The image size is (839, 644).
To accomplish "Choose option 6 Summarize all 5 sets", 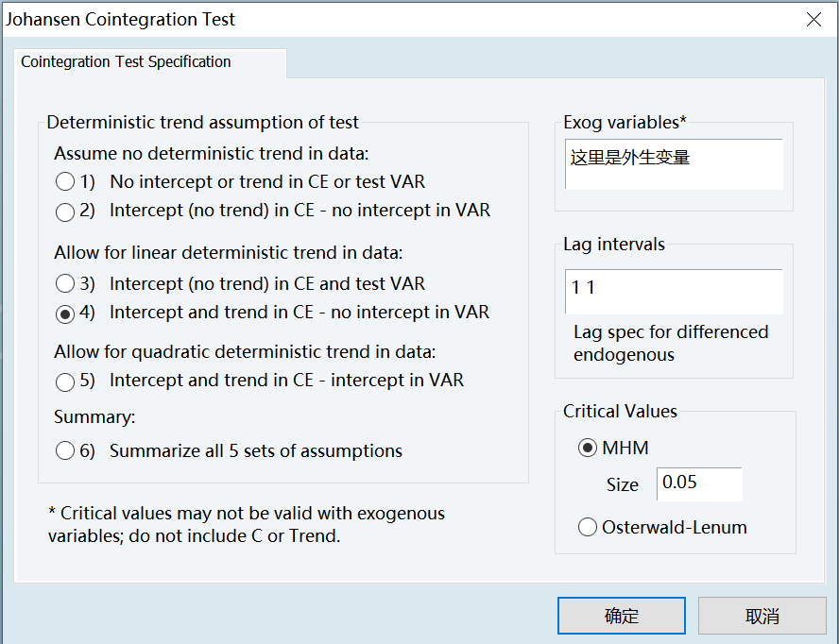I will point(65,451).
